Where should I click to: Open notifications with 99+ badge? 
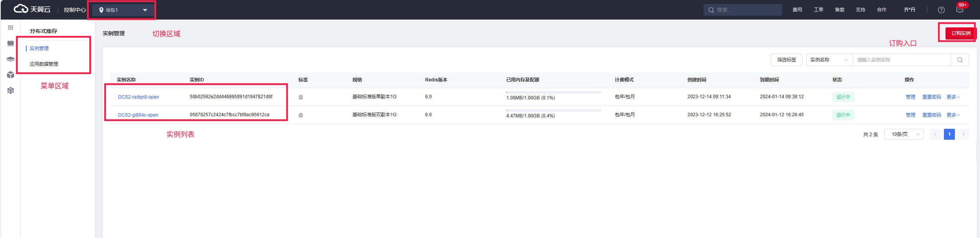[960, 10]
